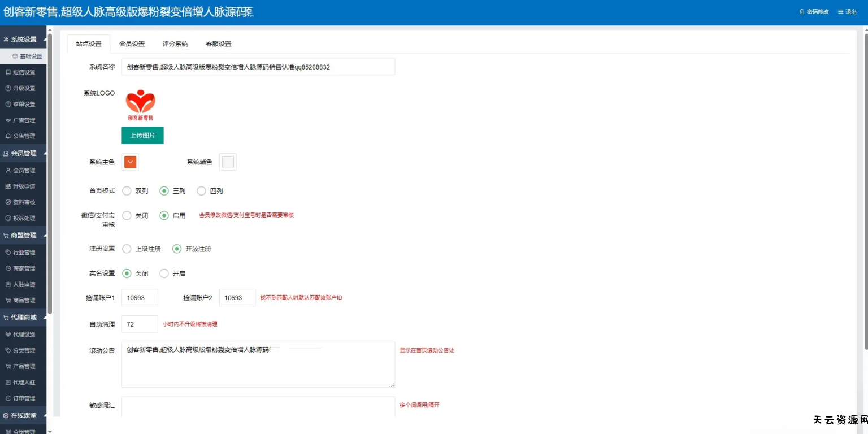The height and width of the screenshot is (434, 868).
Task: Enable 开启 for 实名设置
Action: click(x=164, y=274)
